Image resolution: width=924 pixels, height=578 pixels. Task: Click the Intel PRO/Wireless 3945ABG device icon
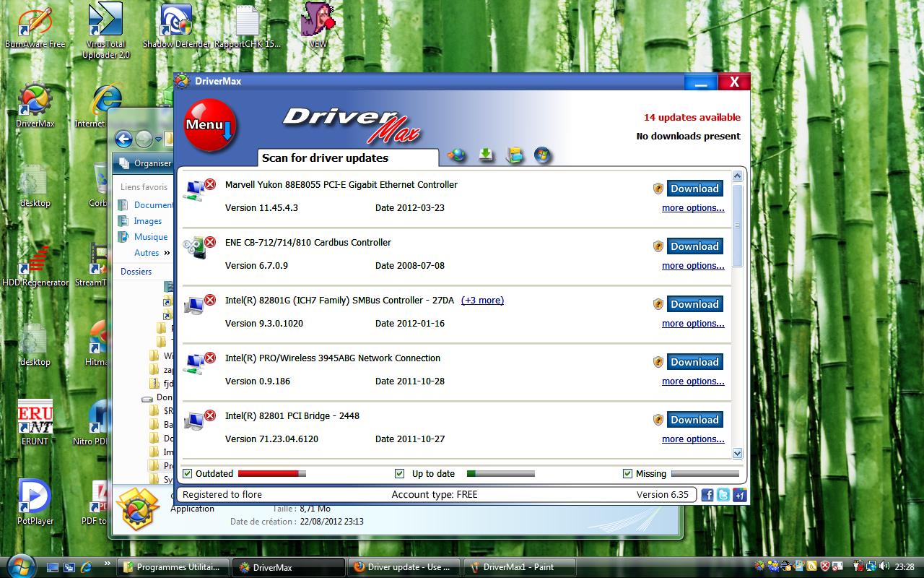[199, 363]
